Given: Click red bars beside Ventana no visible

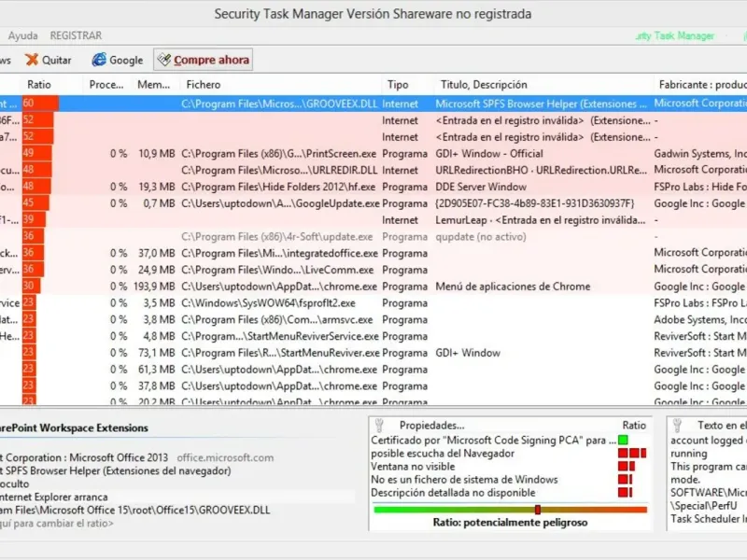Looking at the screenshot, I should (627, 466).
